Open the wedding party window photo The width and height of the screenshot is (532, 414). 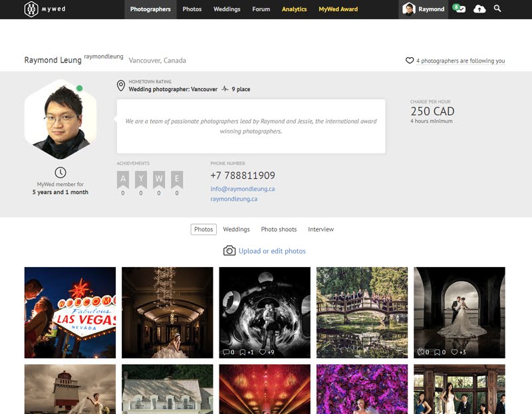(x=460, y=389)
